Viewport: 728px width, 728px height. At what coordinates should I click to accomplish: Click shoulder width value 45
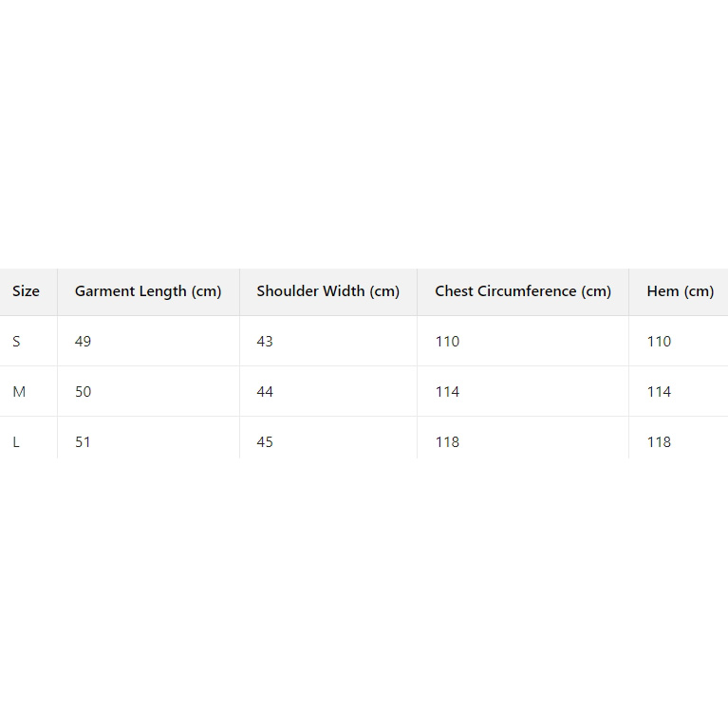click(265, 442)
